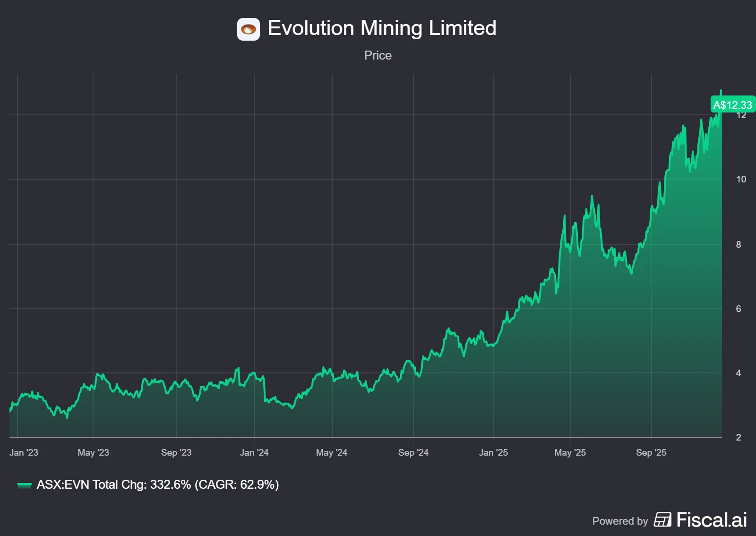Screen dimensions: 756x536
Task: Select the Evolution Mining Limited chart title
Action: click(382, 28)
